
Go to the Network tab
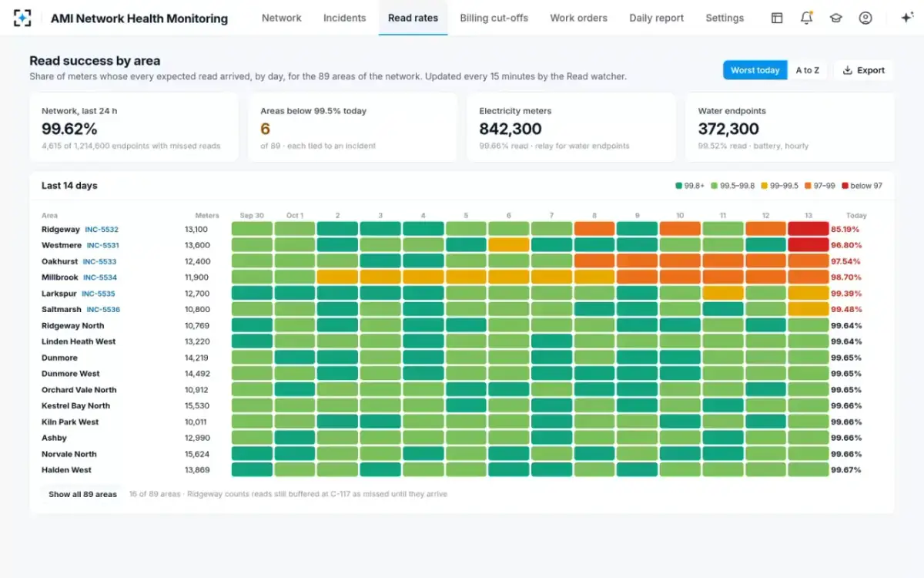281,18
